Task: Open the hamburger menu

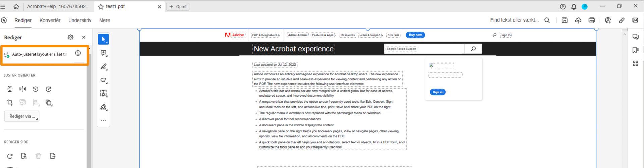Action: 3,7
